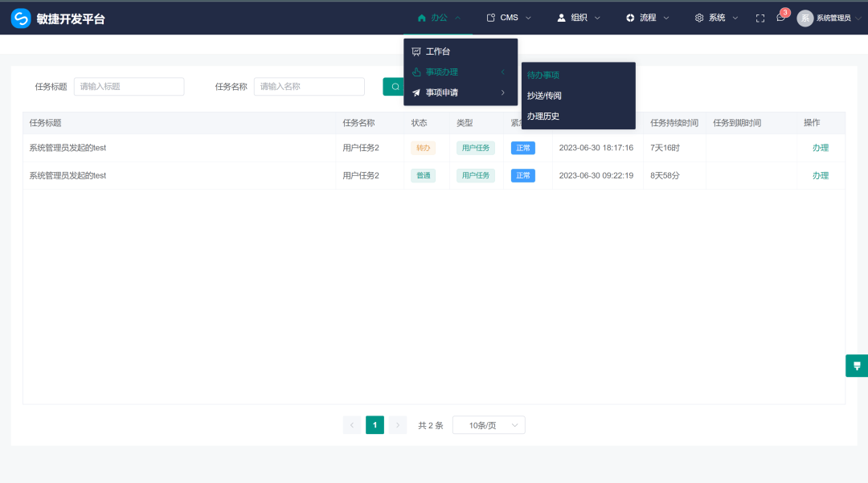The width and height of the screenshot is (868, 483).
Task: Click the green search button
Action: (395, 86)
